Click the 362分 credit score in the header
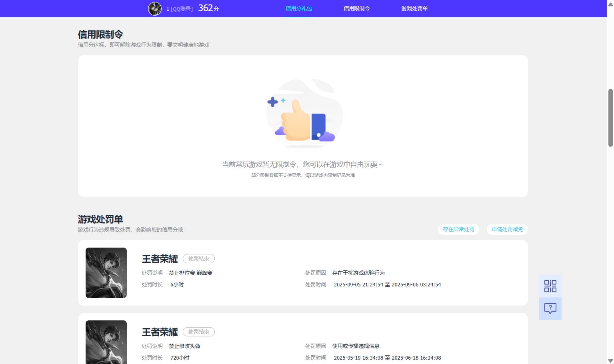The width and height of the screenshot is (614, 364). (208, 8)
